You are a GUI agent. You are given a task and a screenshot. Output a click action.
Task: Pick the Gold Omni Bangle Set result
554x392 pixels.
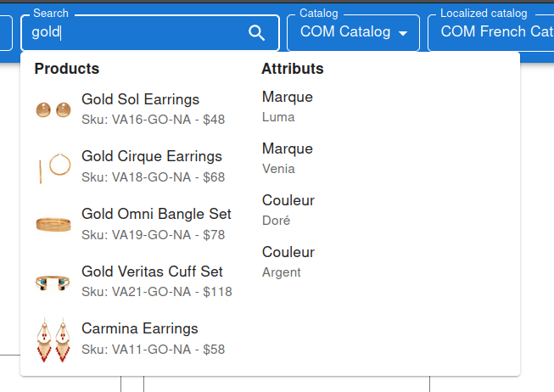[x=156, y=215]
